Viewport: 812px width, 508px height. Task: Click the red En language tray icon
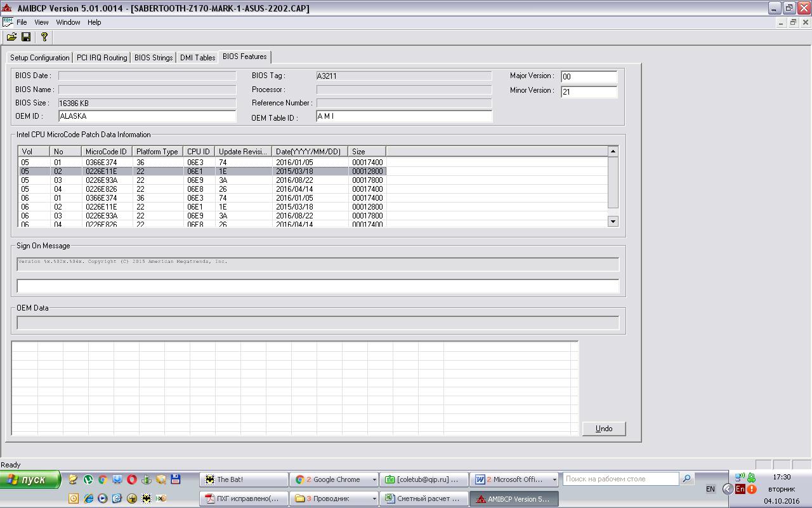tap(740, 489)
